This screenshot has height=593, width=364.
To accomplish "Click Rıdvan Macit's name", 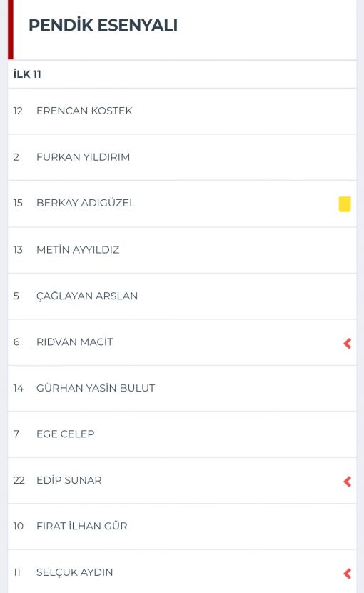I will (x=74, y=342).
